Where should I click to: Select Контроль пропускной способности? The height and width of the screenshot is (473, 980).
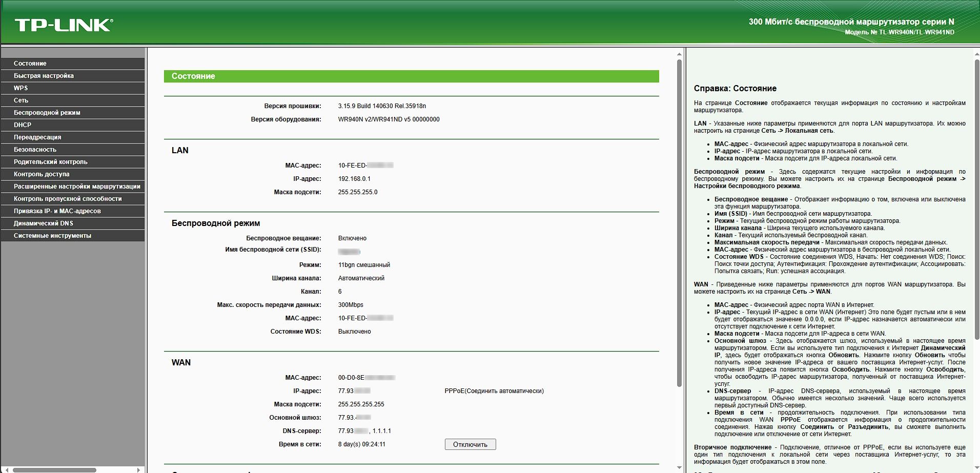pos(73,199)
